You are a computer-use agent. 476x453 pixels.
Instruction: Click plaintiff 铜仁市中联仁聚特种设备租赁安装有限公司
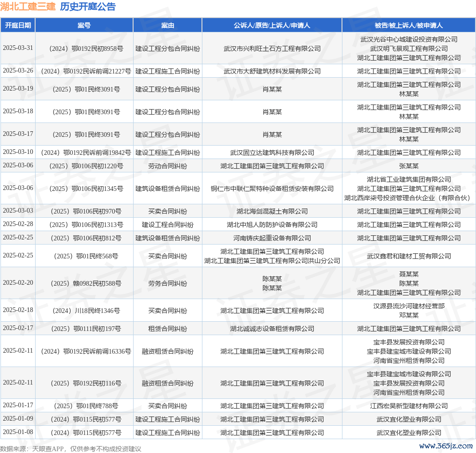(272, 189)
